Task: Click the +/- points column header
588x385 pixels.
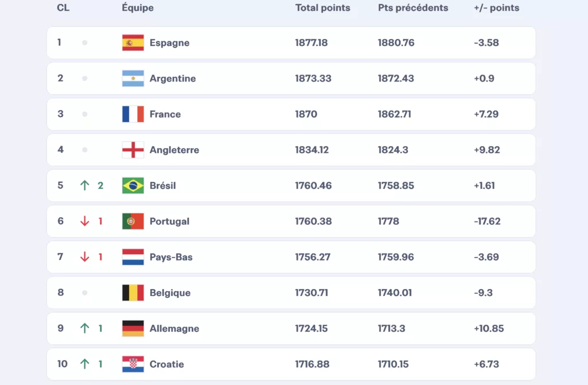Action: 496,8
